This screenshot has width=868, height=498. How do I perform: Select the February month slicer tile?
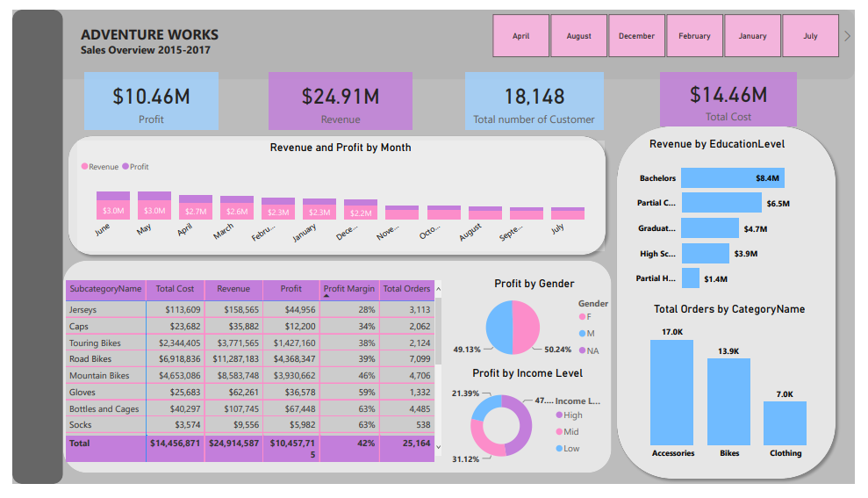click(694, 36)
